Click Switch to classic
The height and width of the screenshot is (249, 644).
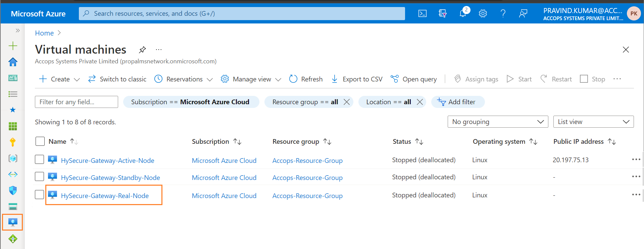117,79
